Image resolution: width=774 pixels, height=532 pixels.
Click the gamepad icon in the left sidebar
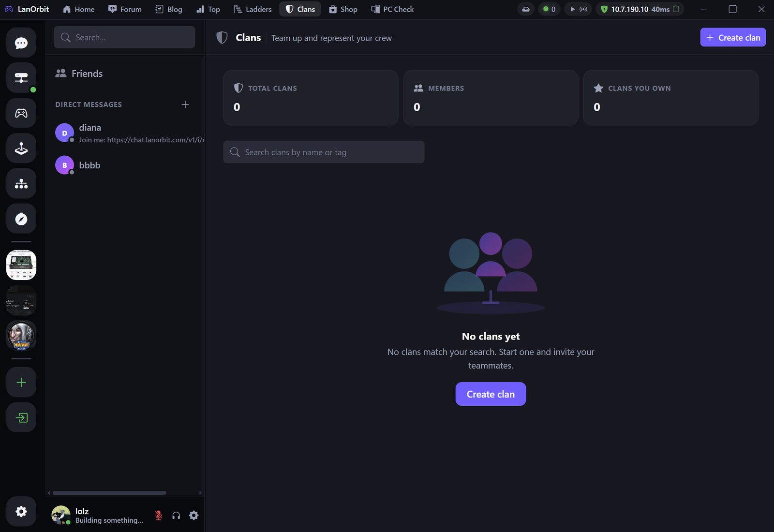pos(21,113)
